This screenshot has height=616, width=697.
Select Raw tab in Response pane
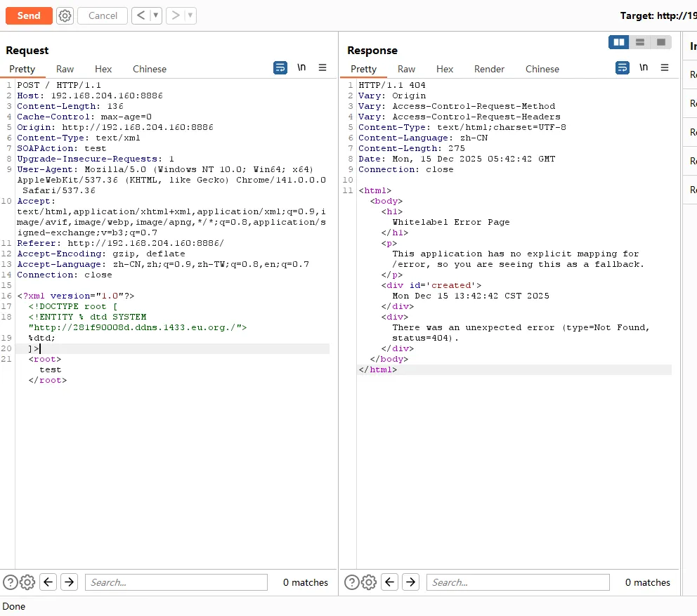(x=406, y=69)
